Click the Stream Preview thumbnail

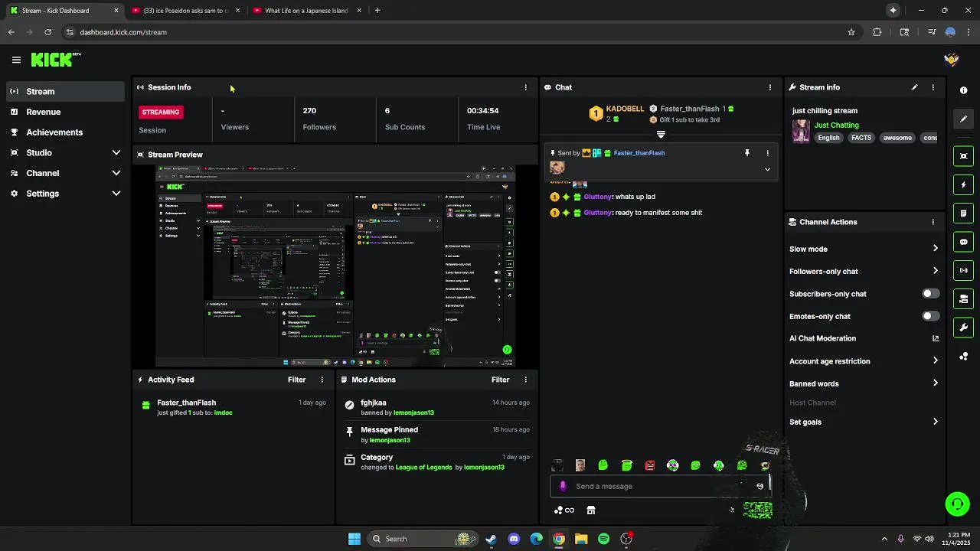335,265
